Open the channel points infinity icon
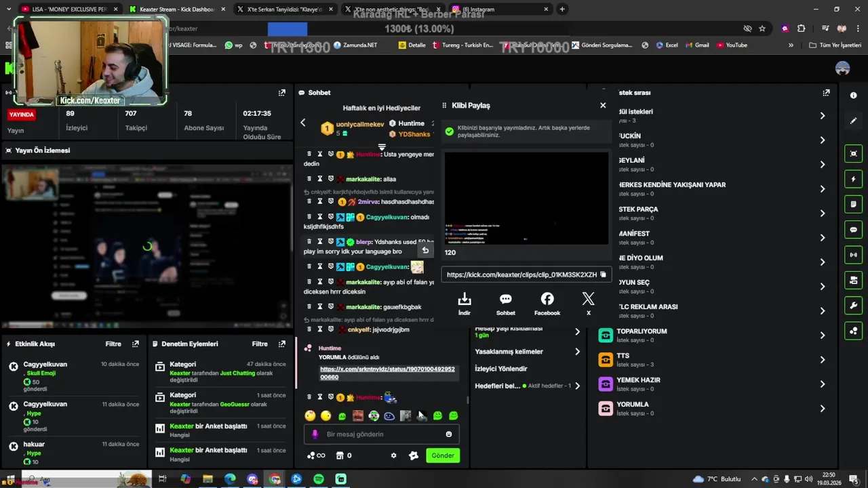This screenshot has width=868, height=488. [x=316, y=455]
